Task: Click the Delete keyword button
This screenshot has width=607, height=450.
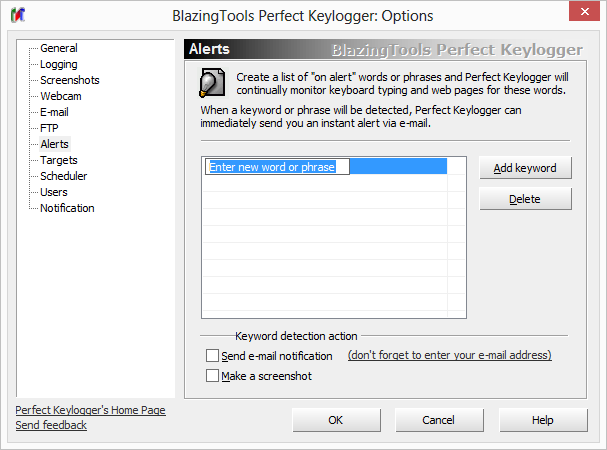Action: [x=525, y=199]
